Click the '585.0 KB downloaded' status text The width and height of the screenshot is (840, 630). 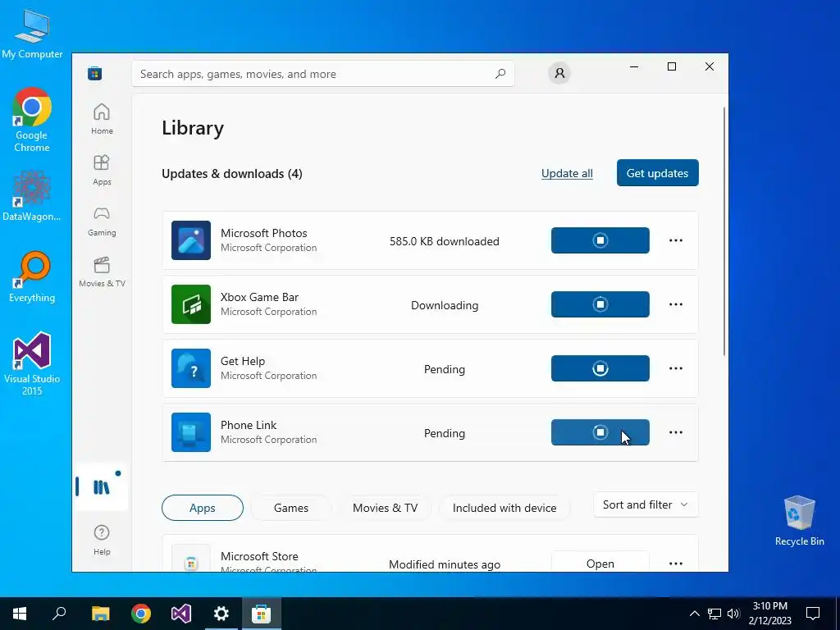[445, 241]
